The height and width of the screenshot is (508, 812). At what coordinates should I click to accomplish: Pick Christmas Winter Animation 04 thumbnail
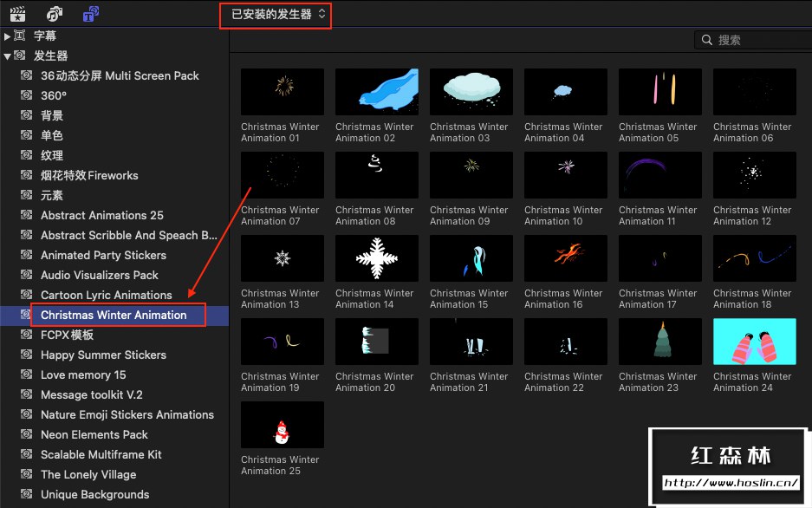(566, 92)
